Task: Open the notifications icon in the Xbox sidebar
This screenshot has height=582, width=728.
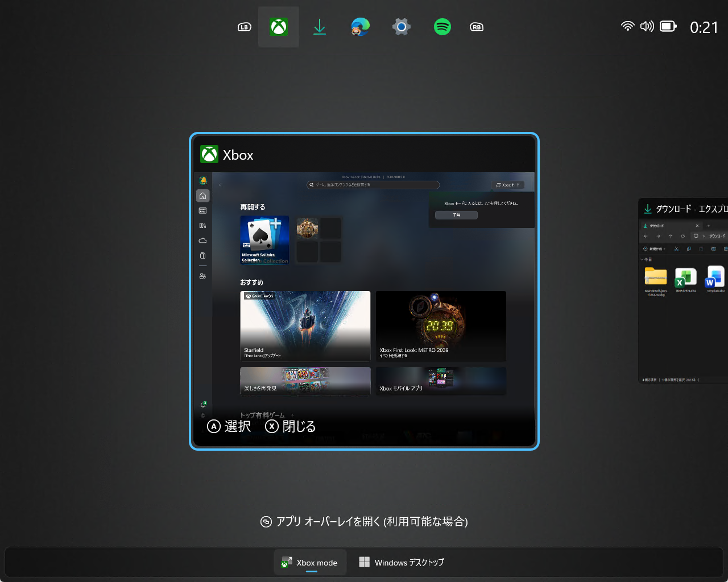Action: pos(203,405)
